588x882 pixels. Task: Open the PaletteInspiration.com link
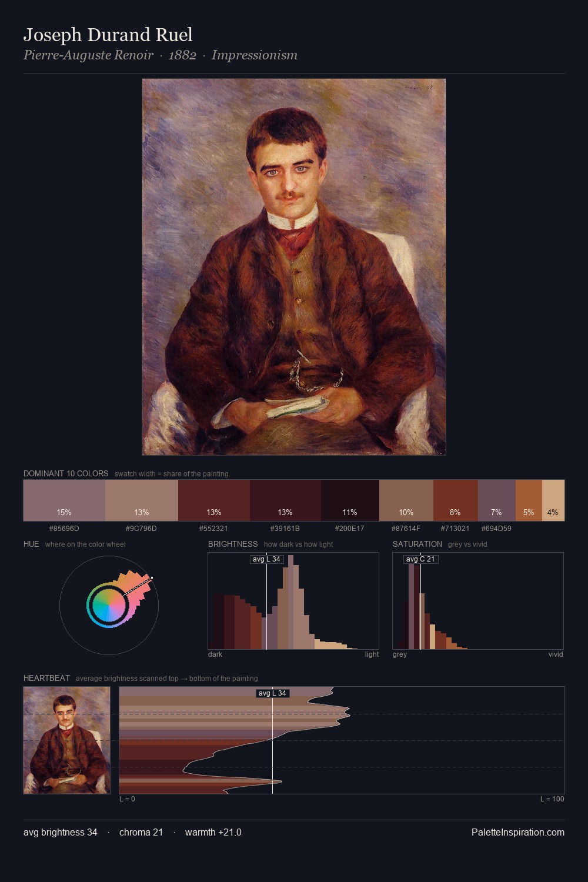pos(518,832)
